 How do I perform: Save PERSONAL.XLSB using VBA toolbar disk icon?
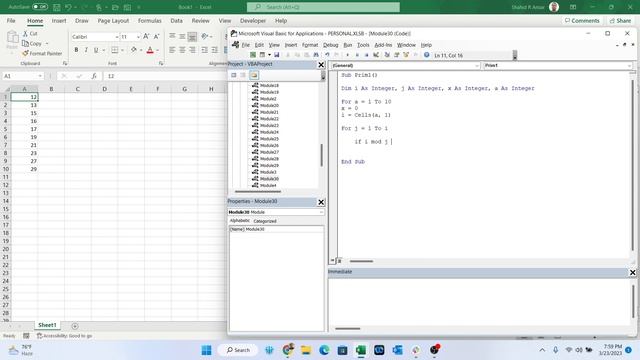pyautogui.click(x=277, y=55)
